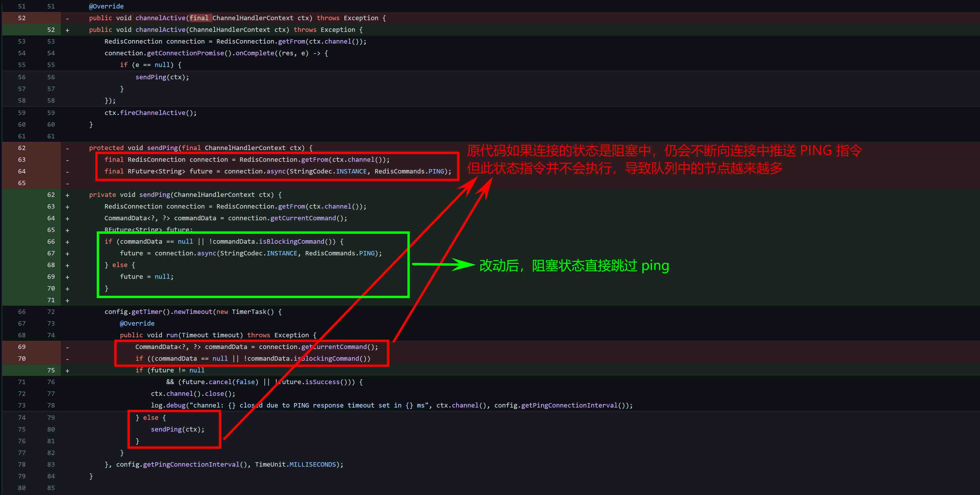Image resolution: width=980 pixels, height=495 pixels.
Task: Click plus marker on empty added line 71
Action: [67, 301]
